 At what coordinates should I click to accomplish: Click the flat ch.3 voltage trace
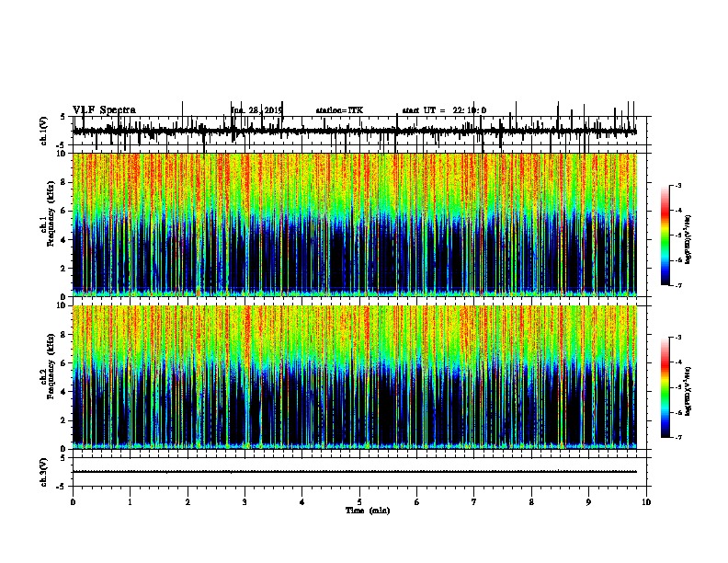point(355,472)
